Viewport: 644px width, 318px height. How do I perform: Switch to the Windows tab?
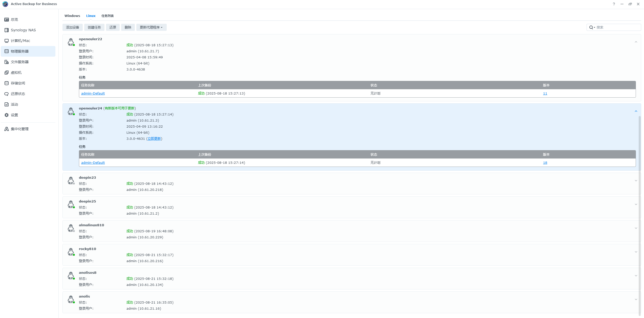pos(72,16)
